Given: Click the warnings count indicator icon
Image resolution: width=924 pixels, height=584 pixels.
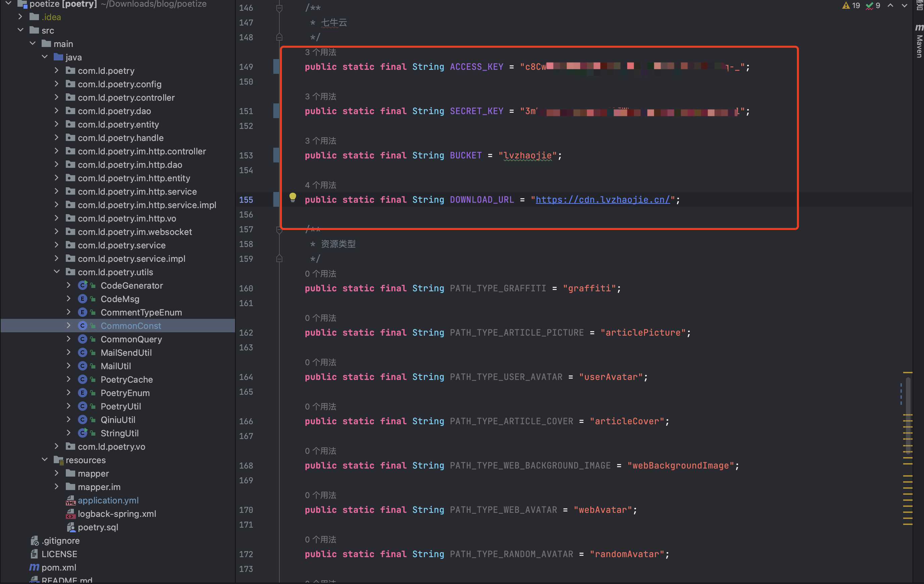Looking at the screenshot, I should tap(846, 5).
